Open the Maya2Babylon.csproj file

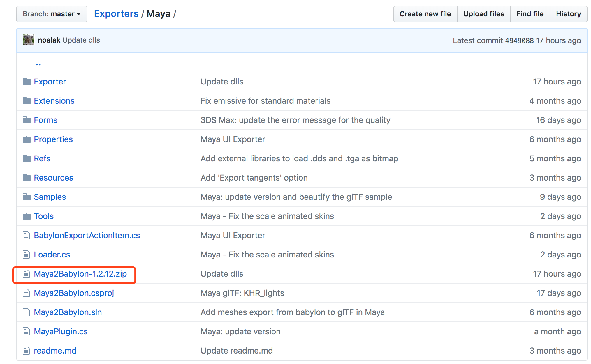pyautogui.click(x=74, y=293)
